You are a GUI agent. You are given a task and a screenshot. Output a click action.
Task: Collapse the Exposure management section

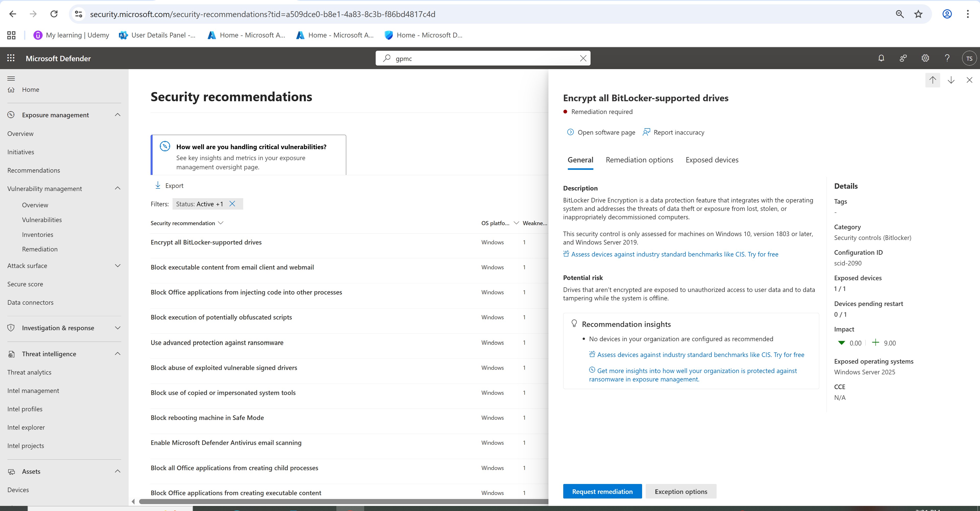[x=118, y=115]
